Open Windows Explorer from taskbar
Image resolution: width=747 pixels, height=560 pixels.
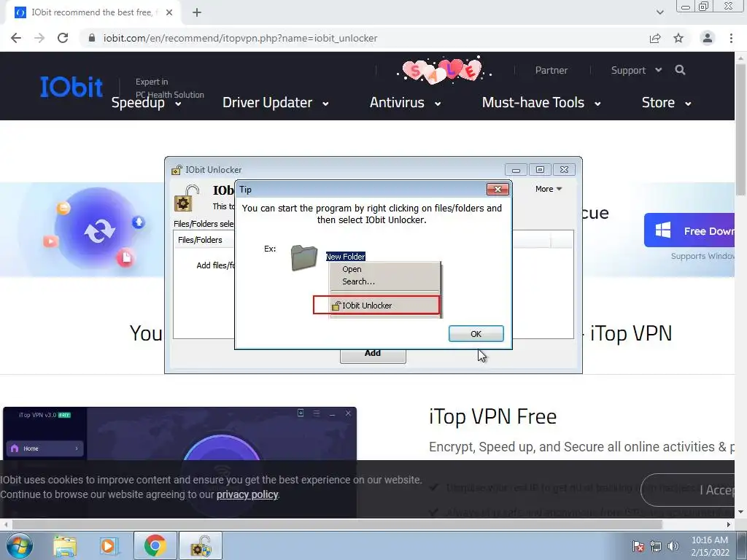click(x=65, y=545)
